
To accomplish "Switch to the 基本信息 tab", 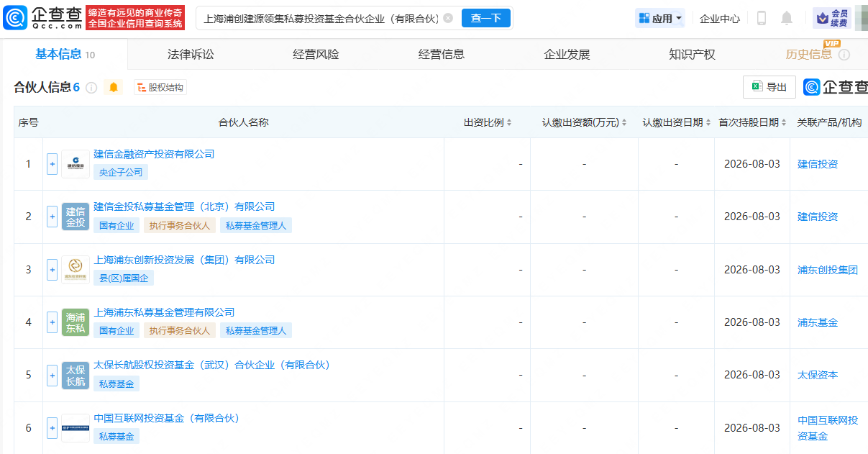I will pos(65,54).
